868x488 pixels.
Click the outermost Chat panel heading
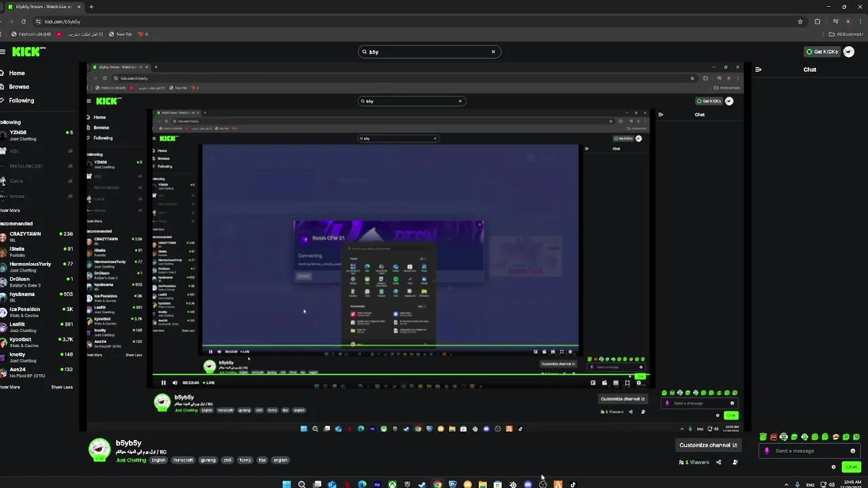pyautogui.click(x=810, y=69)
